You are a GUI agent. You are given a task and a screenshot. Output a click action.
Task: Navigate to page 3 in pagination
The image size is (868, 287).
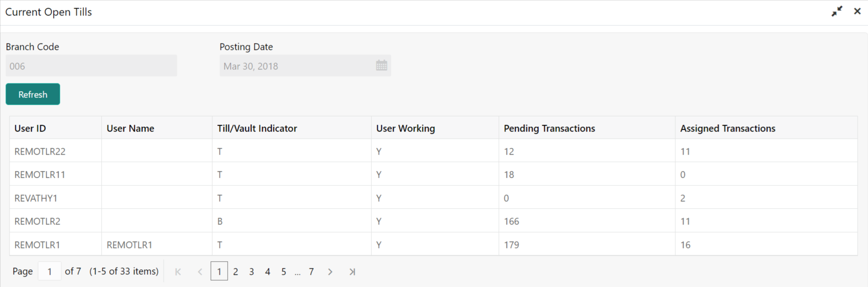point(251,272)
